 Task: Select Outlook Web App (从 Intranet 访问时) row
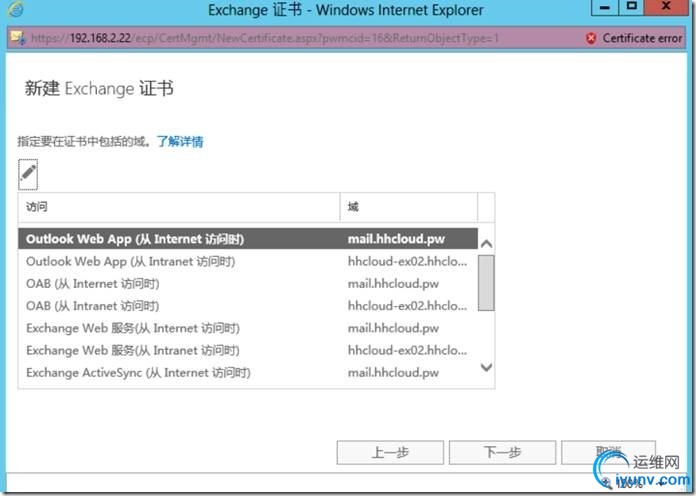click(248, 262)
